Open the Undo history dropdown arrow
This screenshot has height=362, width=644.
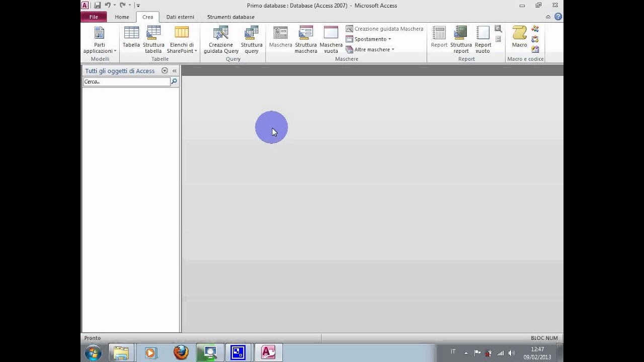114,5
